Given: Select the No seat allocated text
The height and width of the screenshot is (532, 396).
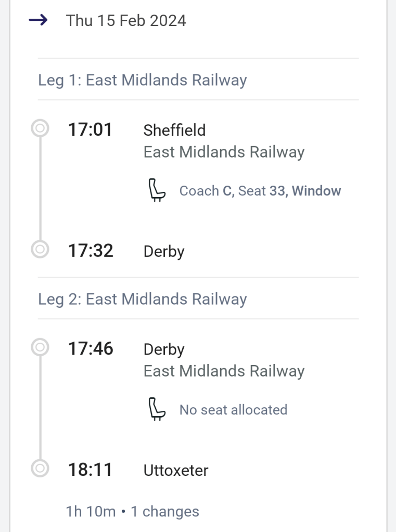Looking at the screenshot, I should click(233, 410).
